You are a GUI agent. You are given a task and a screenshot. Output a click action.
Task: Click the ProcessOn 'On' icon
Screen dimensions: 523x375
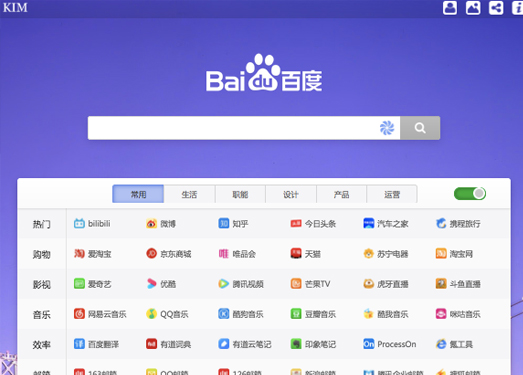click(x=369, y=344)
